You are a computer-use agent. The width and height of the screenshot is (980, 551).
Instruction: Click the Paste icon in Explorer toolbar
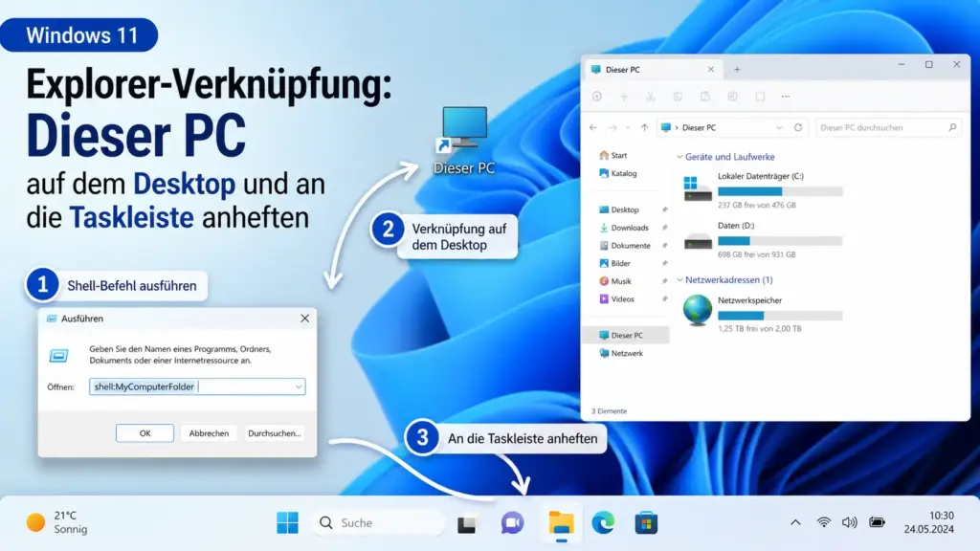pyautogui.click(x=705, y=97)
